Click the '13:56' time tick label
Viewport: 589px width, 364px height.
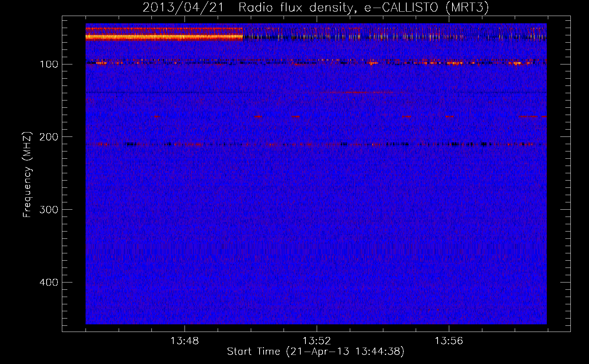point(449,341)
